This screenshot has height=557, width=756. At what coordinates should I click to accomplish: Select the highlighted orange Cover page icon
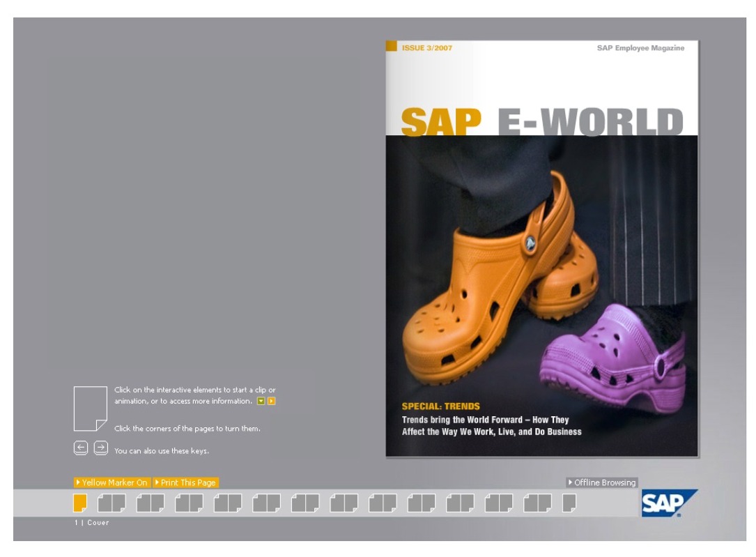pos(80,503)
